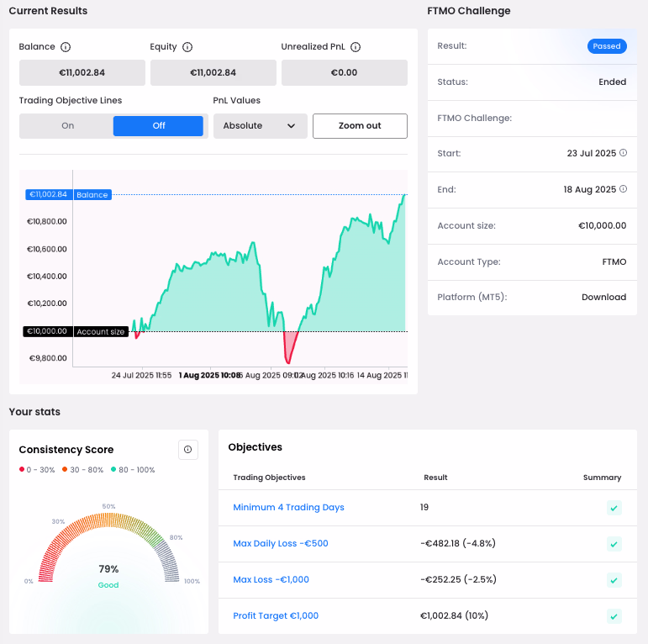
Task: Click the Balance info icon
Action: click(x=66, y=47)
